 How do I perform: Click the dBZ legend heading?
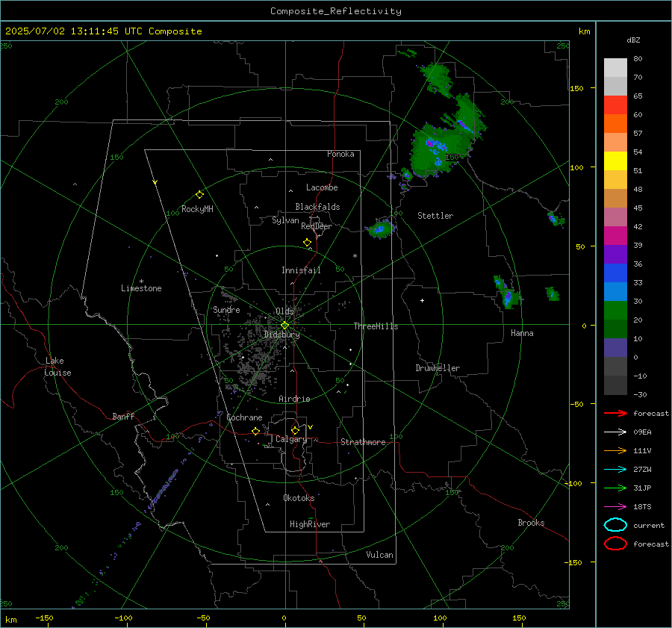633,40
